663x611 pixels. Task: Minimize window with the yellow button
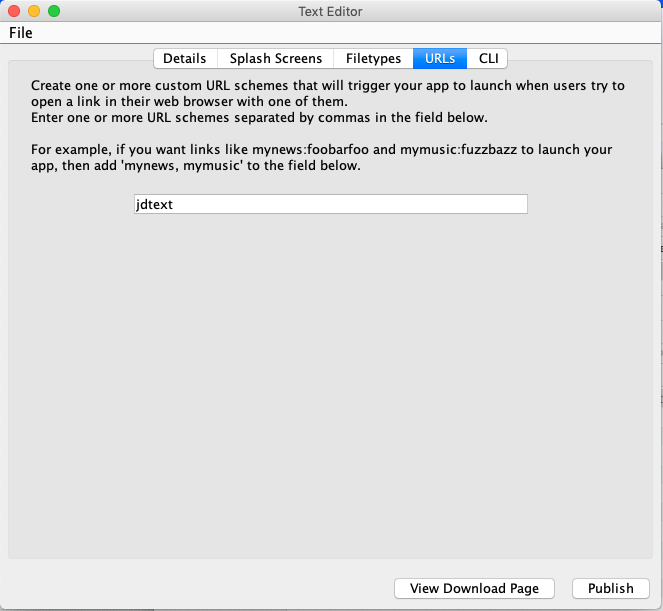coord(33,11)
